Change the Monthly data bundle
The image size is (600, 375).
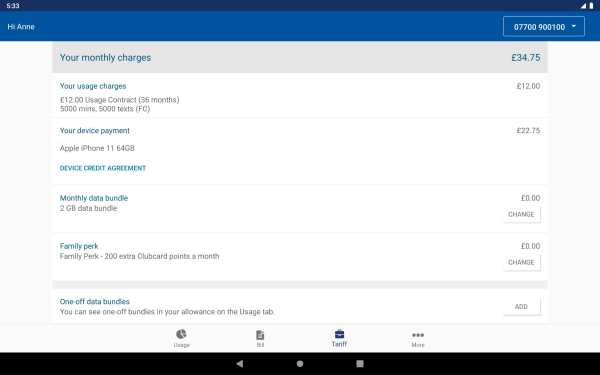pos(522,214)
